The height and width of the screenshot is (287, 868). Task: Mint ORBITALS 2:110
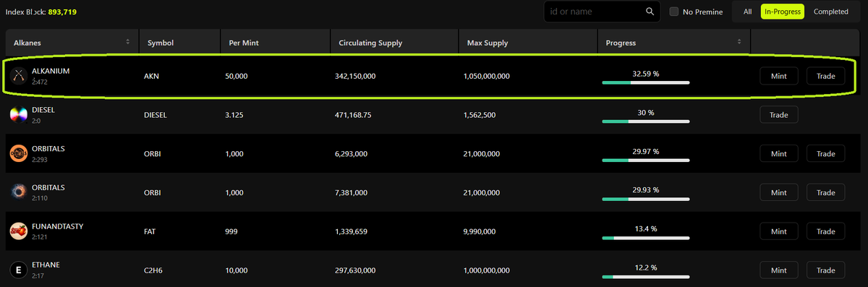coord(779,192)
